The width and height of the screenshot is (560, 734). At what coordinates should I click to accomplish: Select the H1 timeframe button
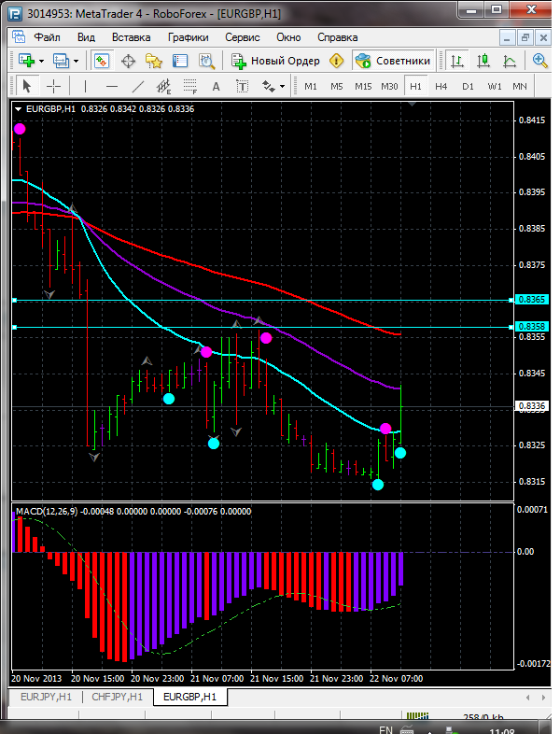coord(415,86)
